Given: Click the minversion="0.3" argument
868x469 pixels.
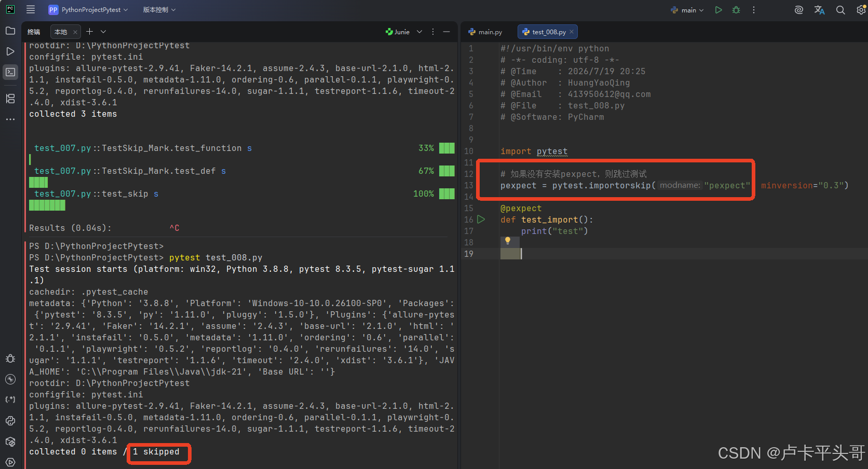Looking at the screenshot, I should tap(802, 185).
